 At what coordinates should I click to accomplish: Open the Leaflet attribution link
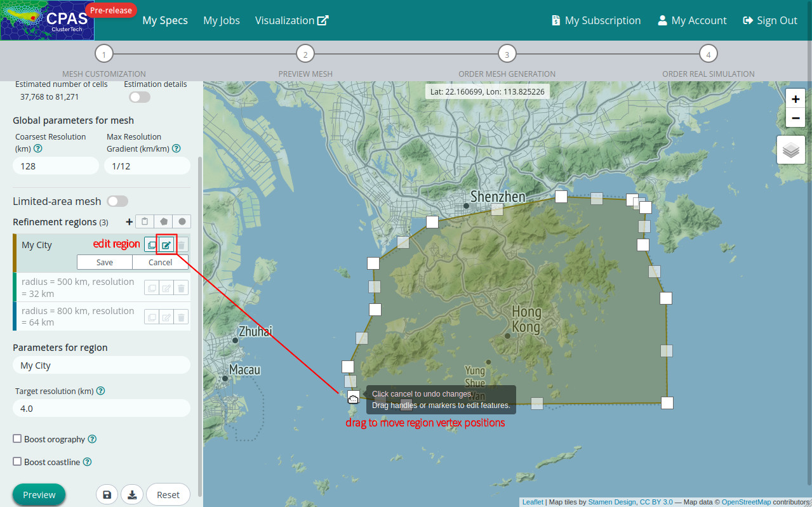click(533, 502)
